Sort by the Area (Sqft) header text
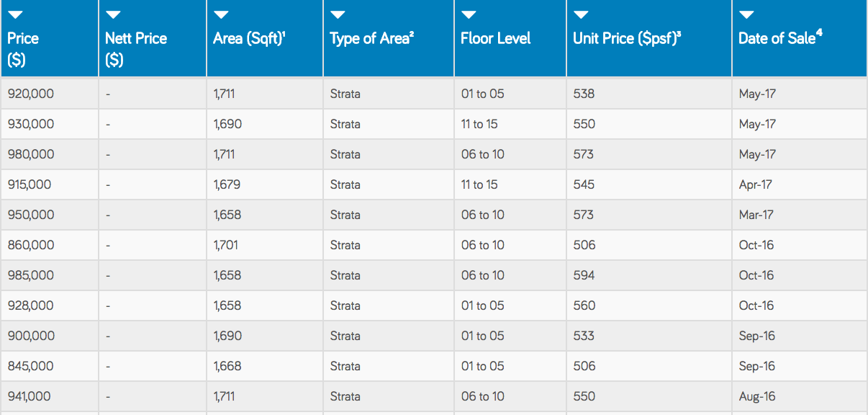 coord(250,38)
